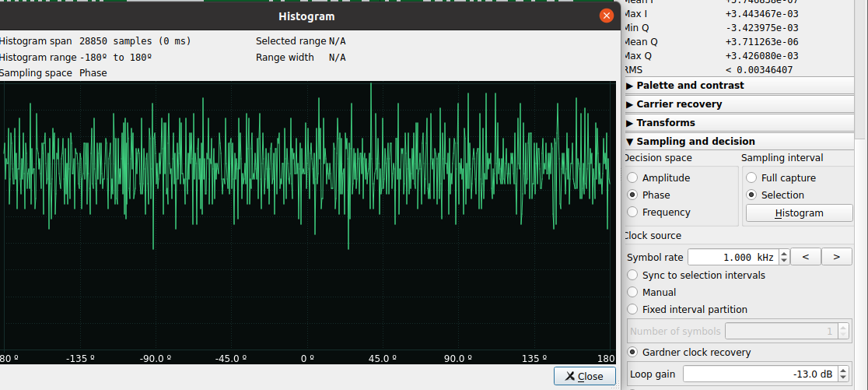This screenshot has height=390, width=868.
Task: Choose Selection sampling interval
Action: tap(751, 195)
